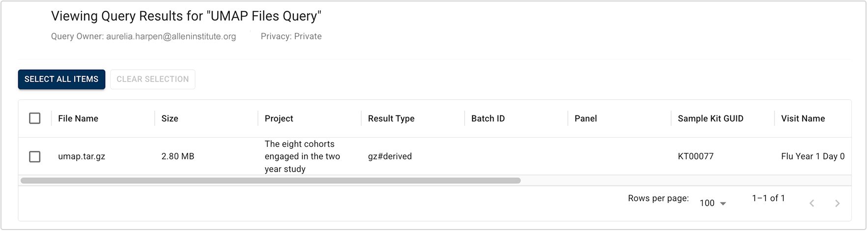This screenshot has height=231, width=868.
Task: Click the horizontal table scrollbar
Action: click(270, 181)
